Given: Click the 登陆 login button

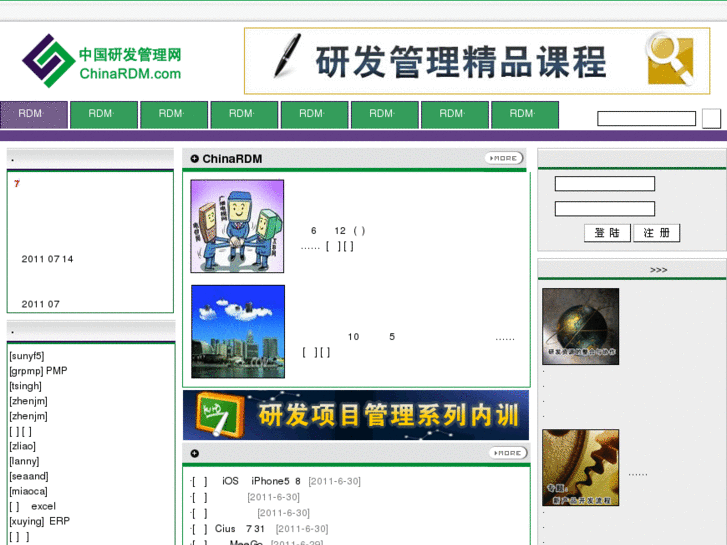Looking at the screenshot, I should (607, 233).
